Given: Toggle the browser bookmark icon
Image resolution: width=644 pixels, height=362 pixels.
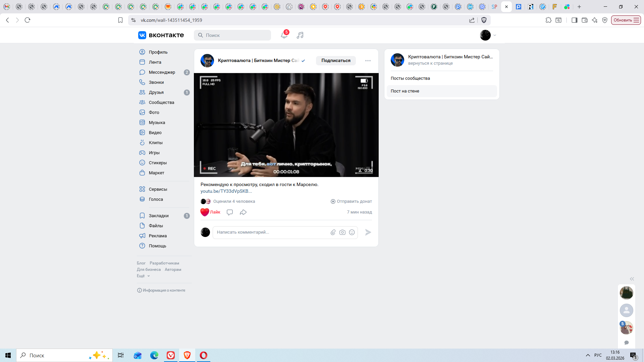Looking at the screenshot, I should (120, 20).
